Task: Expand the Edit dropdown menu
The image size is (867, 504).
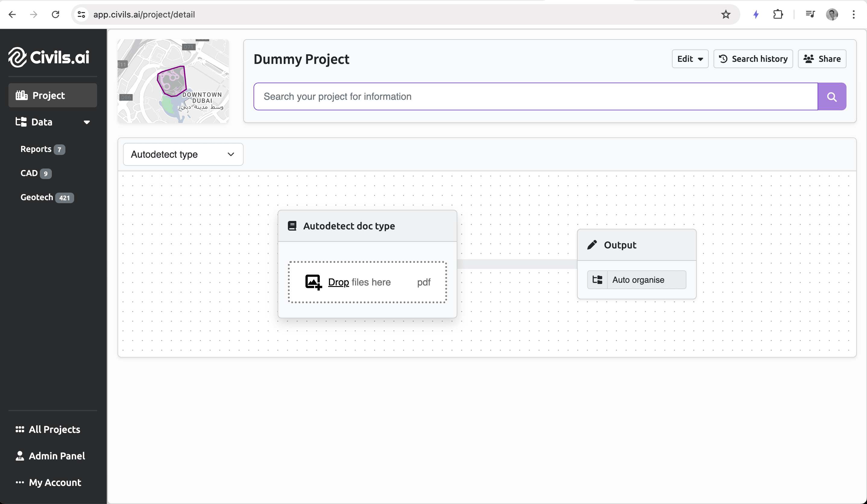Action: coord(690,58)
